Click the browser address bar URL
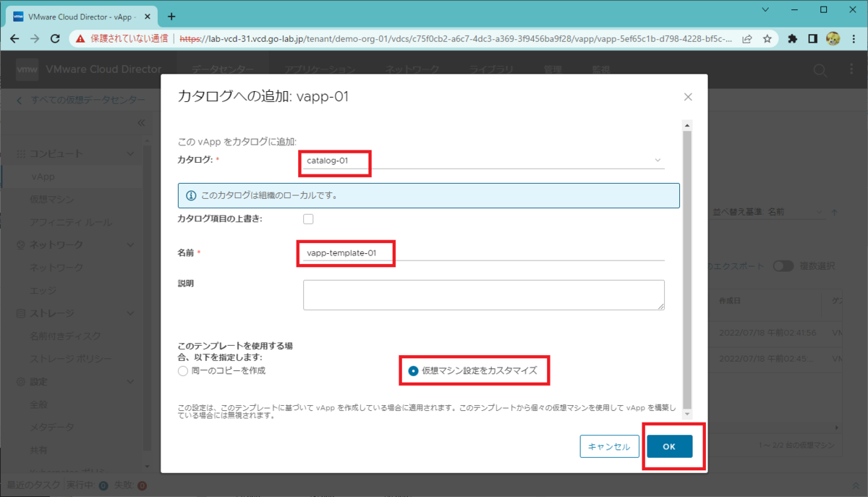 pos(456,38)
